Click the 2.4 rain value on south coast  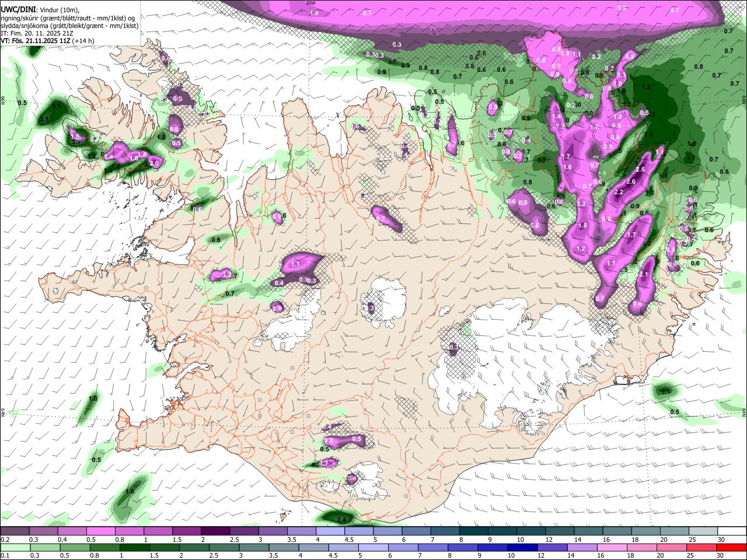(341, 520)
